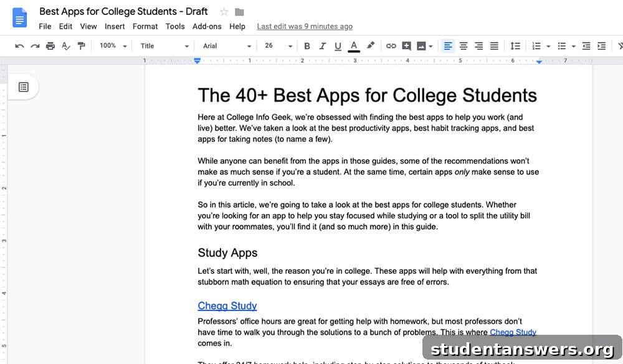Open the File menu
This screenshot has height=364, width=623.
pyautogui.click(x=45, y=26)
